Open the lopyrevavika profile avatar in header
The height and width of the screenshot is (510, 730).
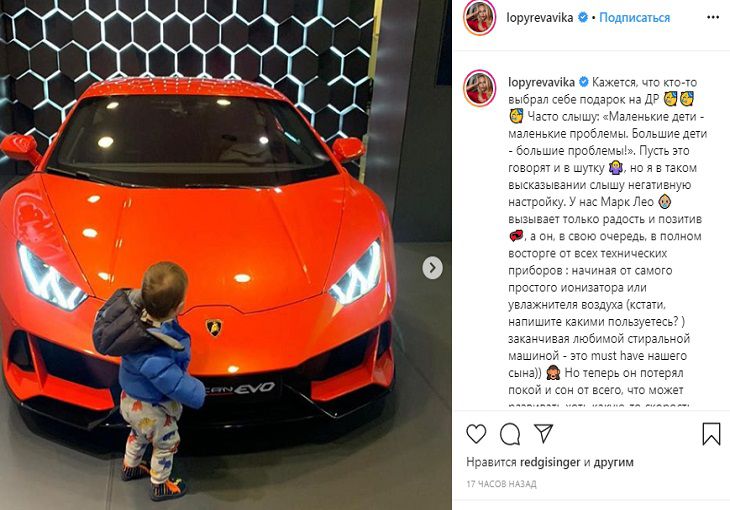click(479, 18)
